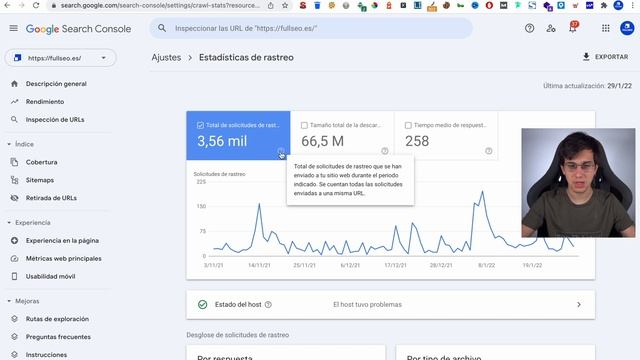Open Preguntas frecuentes
This screenshot has width=640, height=360.
(58, 337)
